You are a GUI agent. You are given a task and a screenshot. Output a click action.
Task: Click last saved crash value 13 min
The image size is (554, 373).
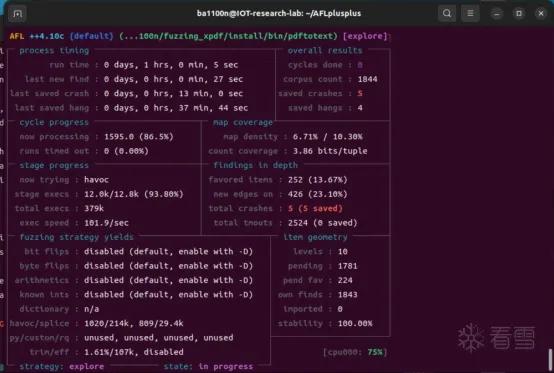click(173, 94)
